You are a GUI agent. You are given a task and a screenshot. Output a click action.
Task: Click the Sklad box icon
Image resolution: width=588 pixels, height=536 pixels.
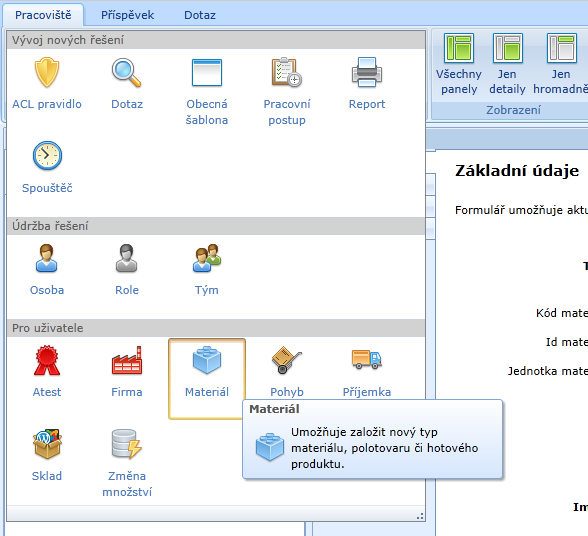(47, 444)
